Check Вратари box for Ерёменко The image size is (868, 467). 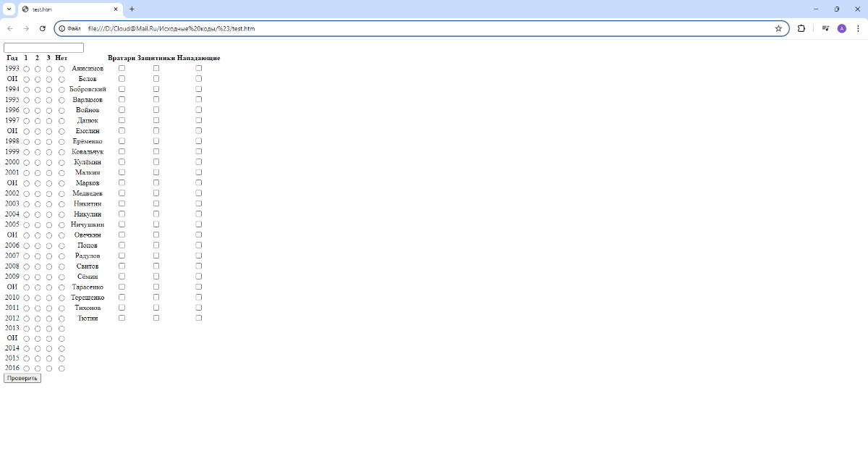(x=122, y=141)
